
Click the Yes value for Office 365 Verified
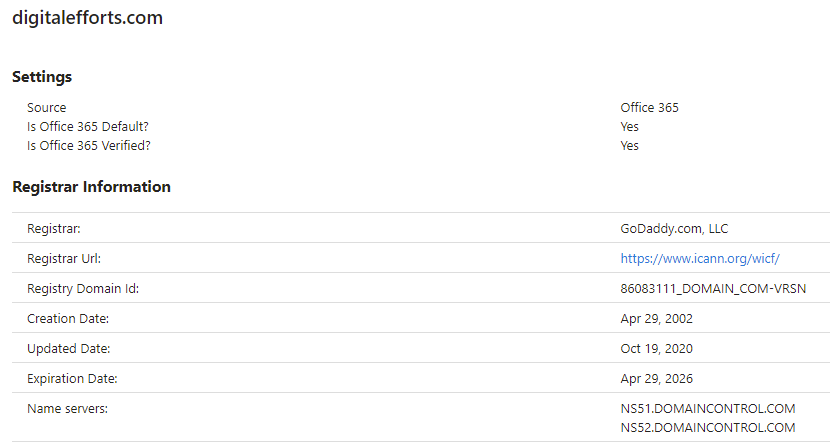tap(629, 145)
